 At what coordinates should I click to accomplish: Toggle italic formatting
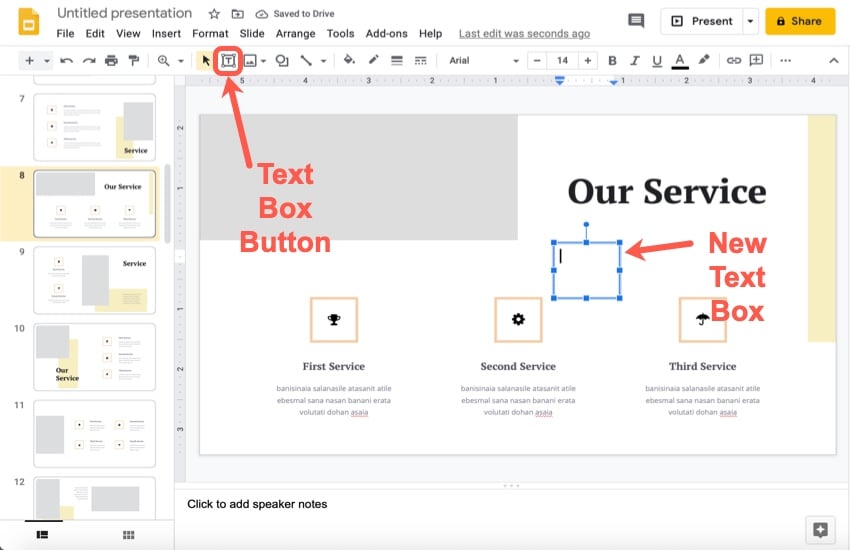coord(634,61)
